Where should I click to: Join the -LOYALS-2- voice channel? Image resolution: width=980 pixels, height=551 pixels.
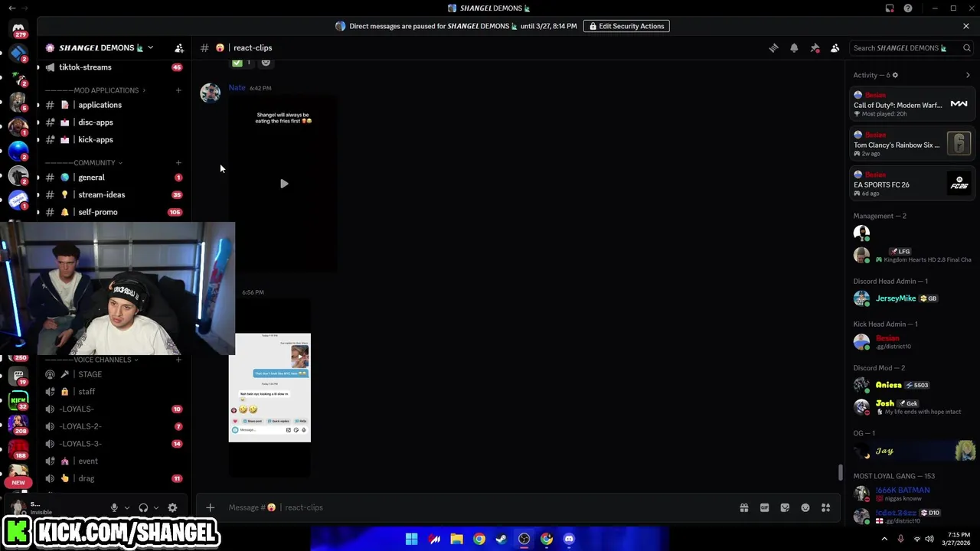(x=113, y=426)
